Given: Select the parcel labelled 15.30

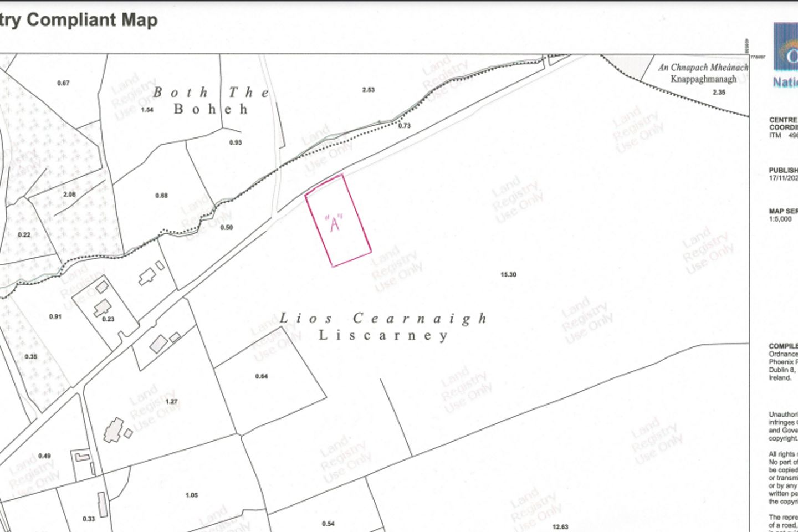Looking at the screenshot, I should [x=508, y=274].
